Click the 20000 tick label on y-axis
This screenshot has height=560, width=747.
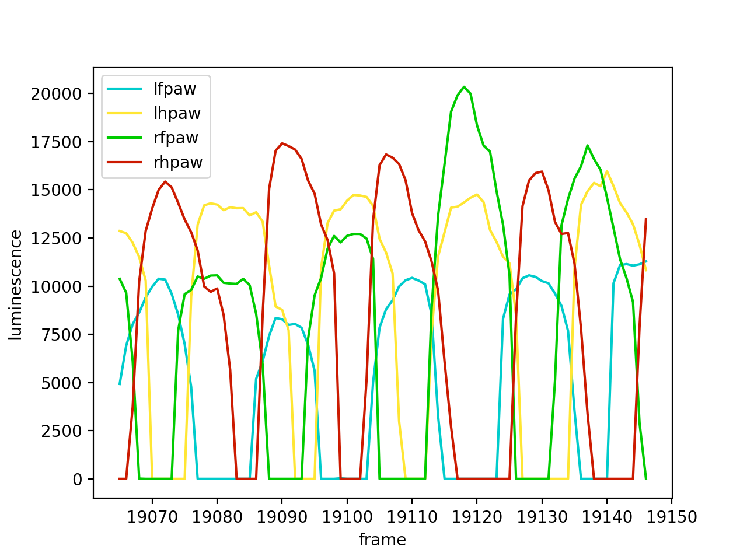pyautogui.click(x=57, y=94)
